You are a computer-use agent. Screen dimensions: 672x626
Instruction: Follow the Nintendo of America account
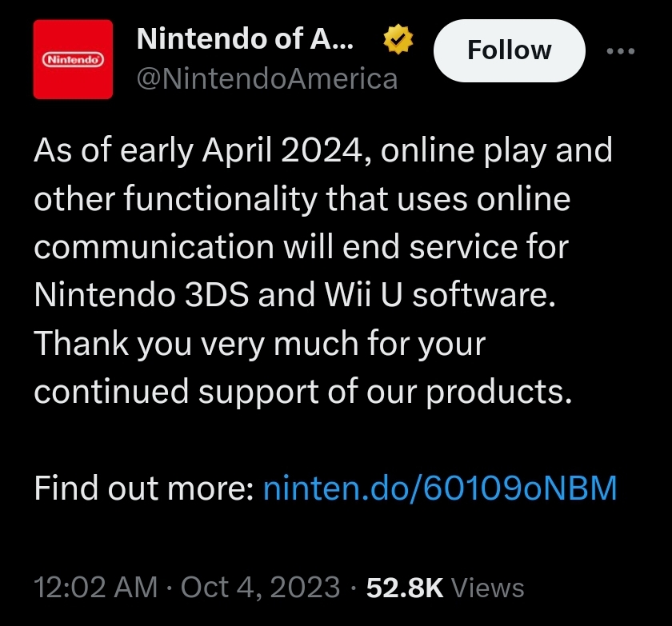[x=509, y=50]
